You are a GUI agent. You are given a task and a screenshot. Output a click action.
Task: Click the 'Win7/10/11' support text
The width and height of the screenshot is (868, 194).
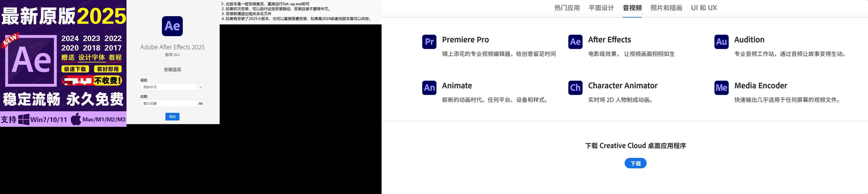[x=49, y=120]
